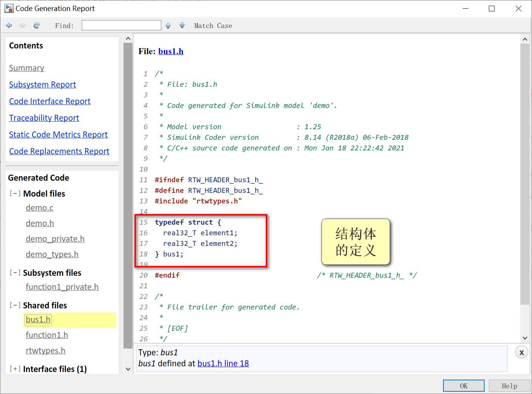Close the bus1 type info panel
Viewport: 532px width, 394px height.
(521, 352)
